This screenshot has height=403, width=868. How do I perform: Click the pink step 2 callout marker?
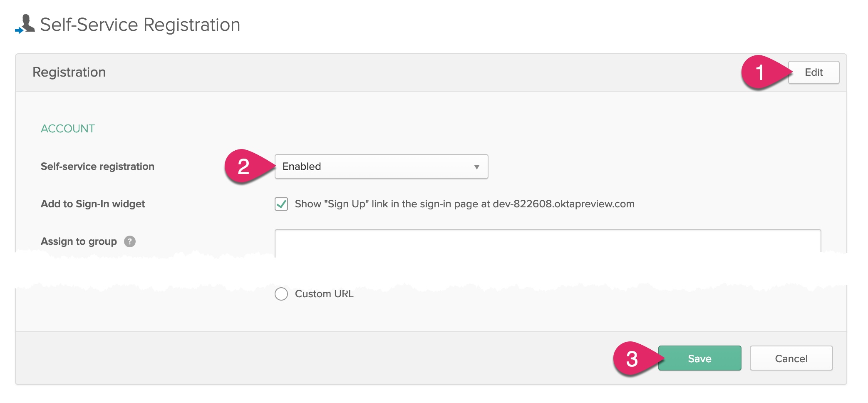244,167
